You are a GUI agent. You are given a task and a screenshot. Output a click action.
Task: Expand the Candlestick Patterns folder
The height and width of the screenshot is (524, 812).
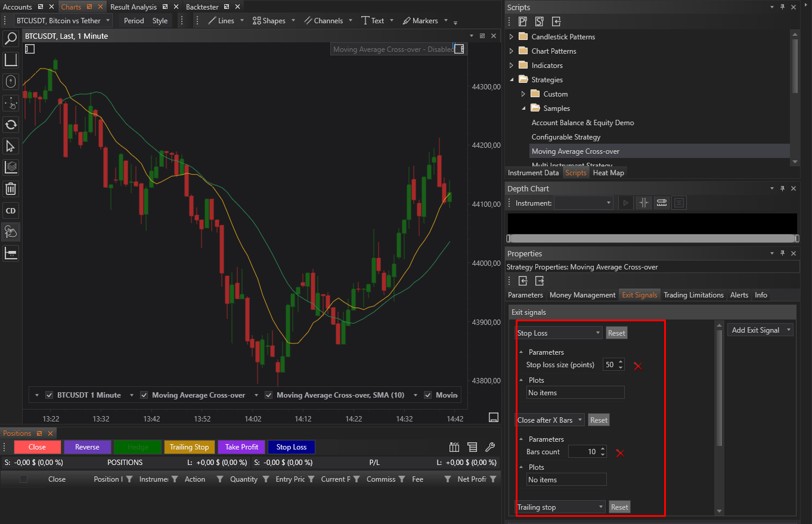pyautogui.click(x=511, y=37)
